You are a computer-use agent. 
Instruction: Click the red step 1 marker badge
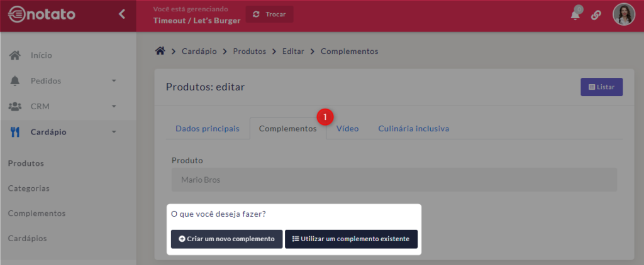click(325, 117)
